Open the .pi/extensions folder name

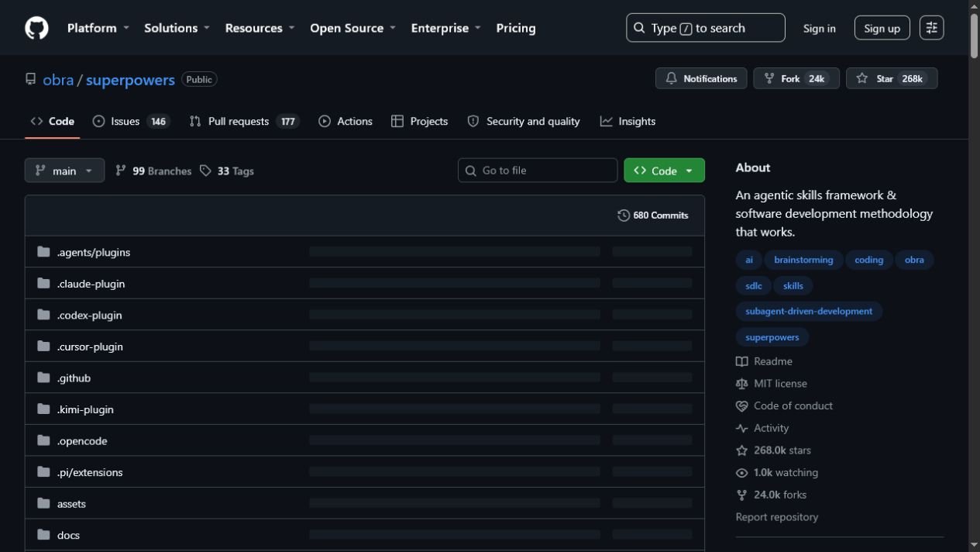tap(90, 472)
